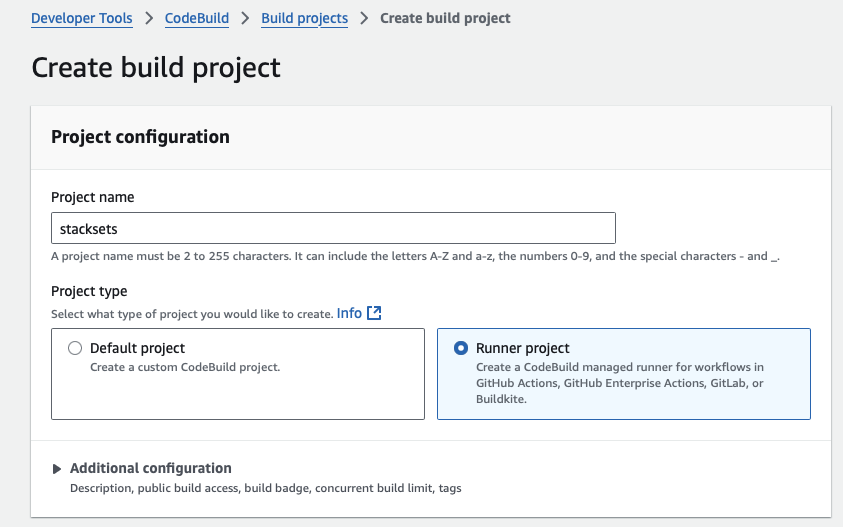Click the current Create build project breadcrumb

(445, 18)
